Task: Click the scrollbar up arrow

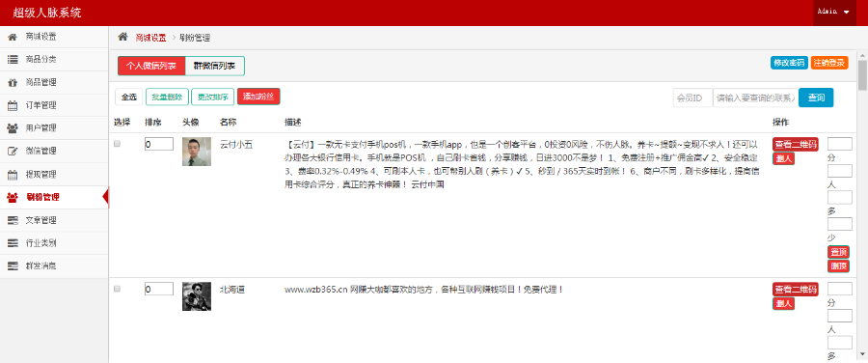Action: (x=862, y=55)
